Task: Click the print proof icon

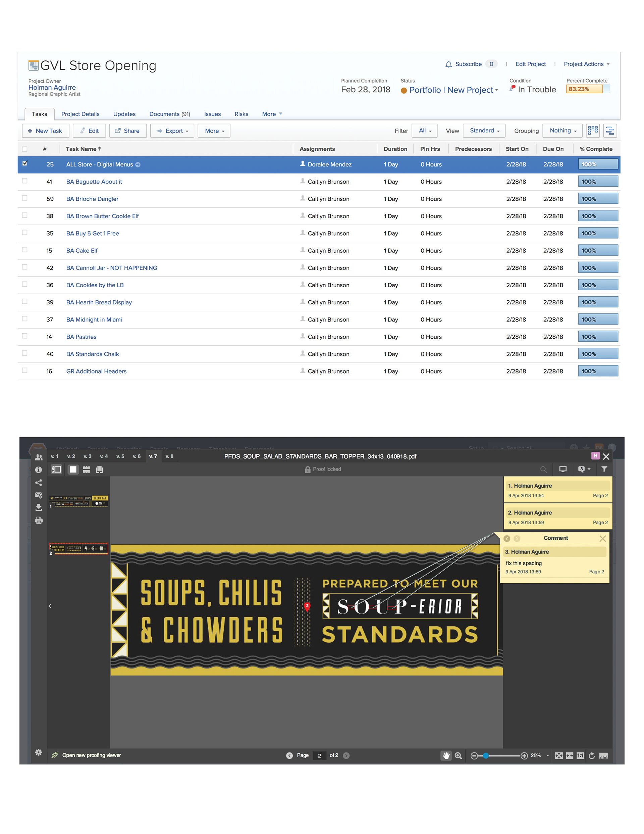Action: (x=39, y=520)
